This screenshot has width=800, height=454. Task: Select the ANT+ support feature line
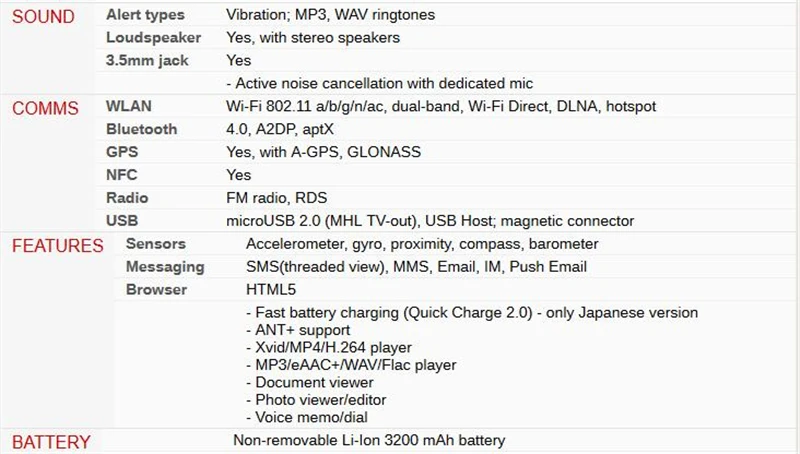(298, 330)
